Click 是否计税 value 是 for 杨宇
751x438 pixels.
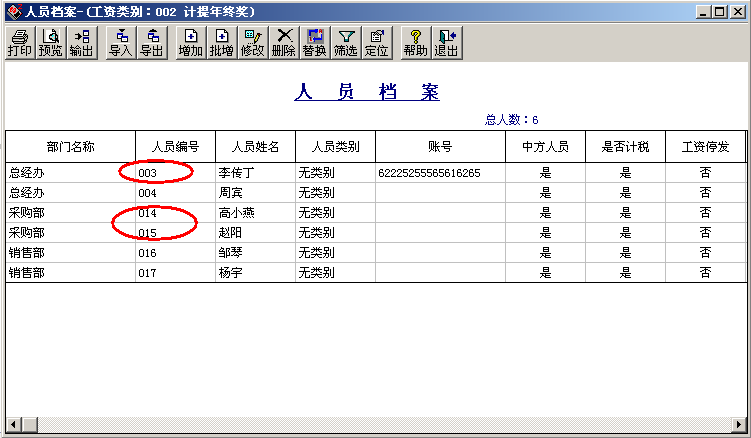click(625, 273)
